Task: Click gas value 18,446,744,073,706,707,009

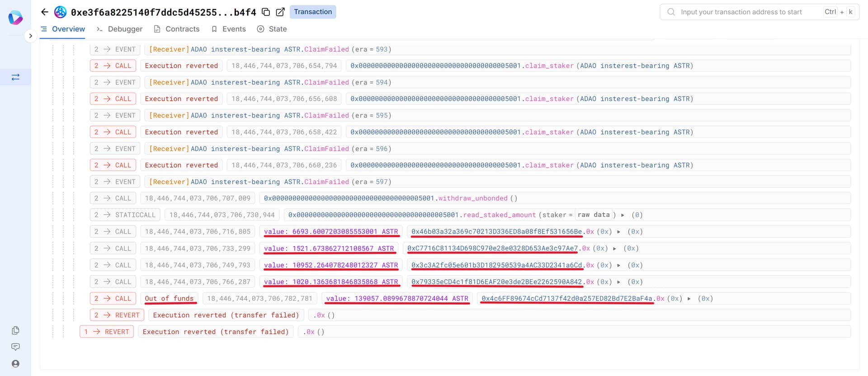Action: [x=198, y=198]
